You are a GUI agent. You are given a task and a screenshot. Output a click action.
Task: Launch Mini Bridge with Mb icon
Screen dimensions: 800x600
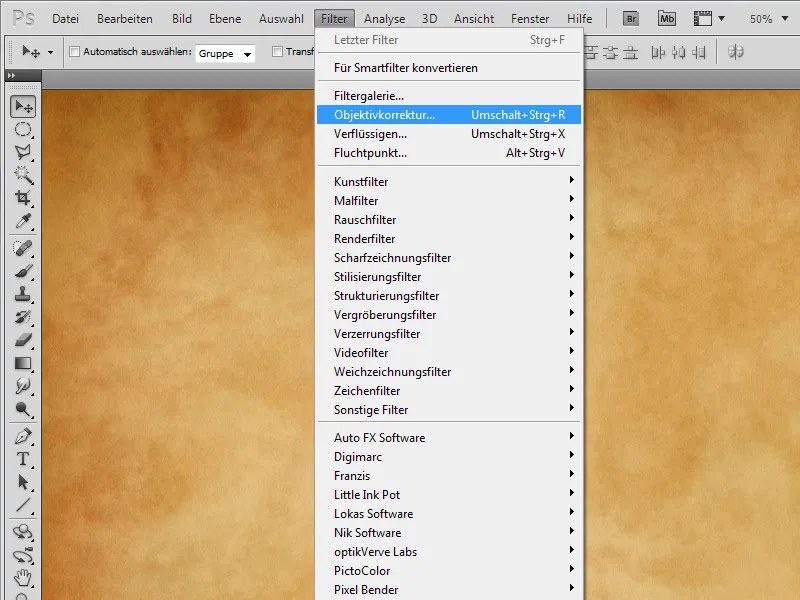[x=666, y=19]
